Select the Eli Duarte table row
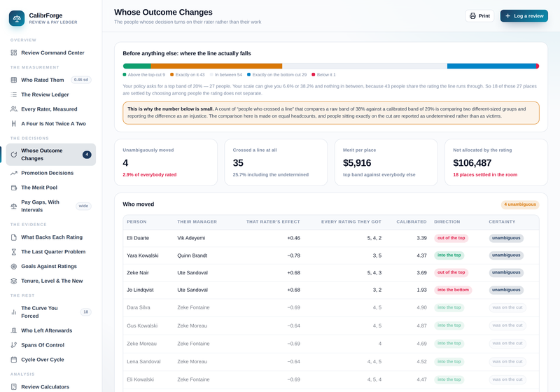 (x=330, y=238)
